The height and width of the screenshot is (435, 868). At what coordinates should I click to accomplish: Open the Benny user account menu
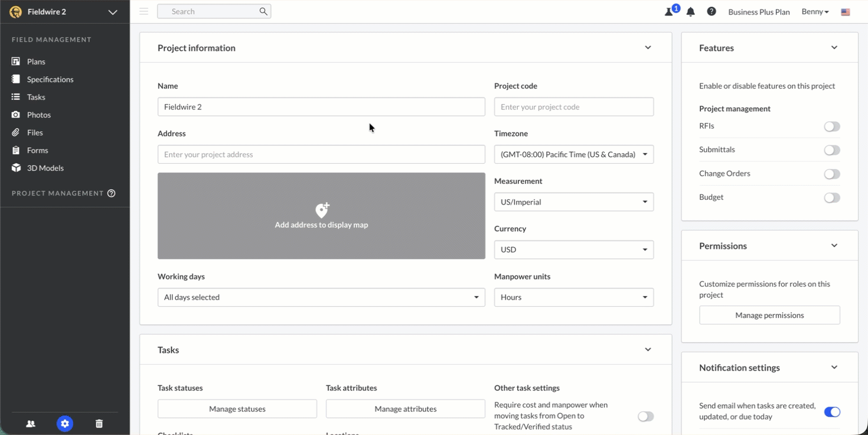815,12
